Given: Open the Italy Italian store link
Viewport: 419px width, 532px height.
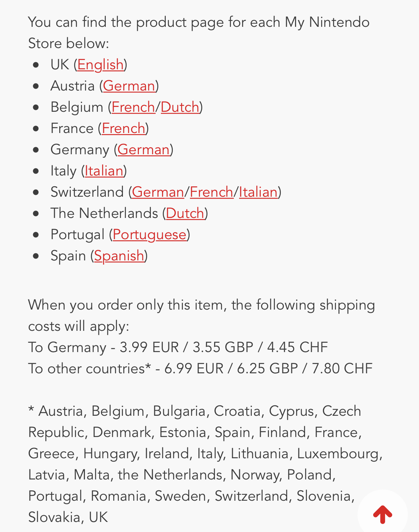Looking at the screenshot, I should (104, 171).
